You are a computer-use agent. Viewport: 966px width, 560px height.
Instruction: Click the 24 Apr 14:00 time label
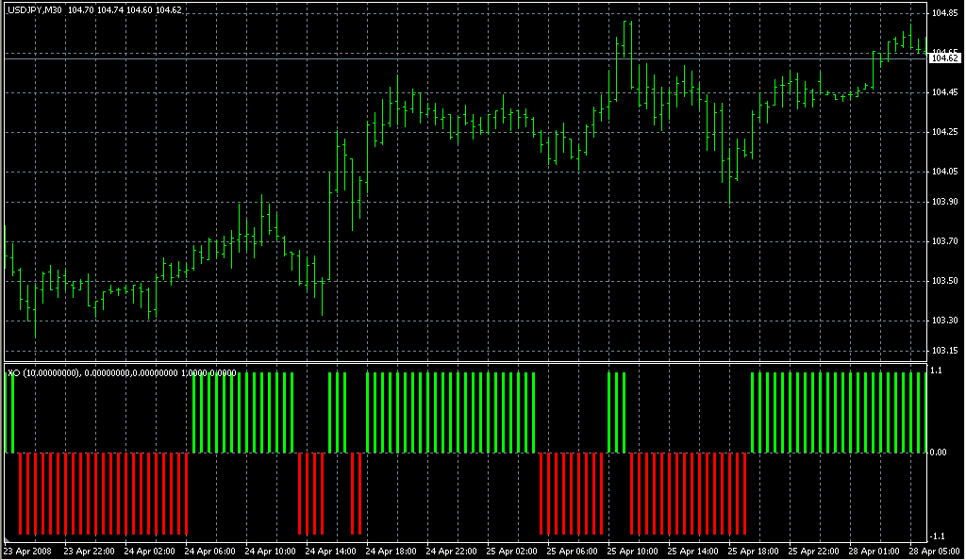pyautogui.click(x=331, y=552)
